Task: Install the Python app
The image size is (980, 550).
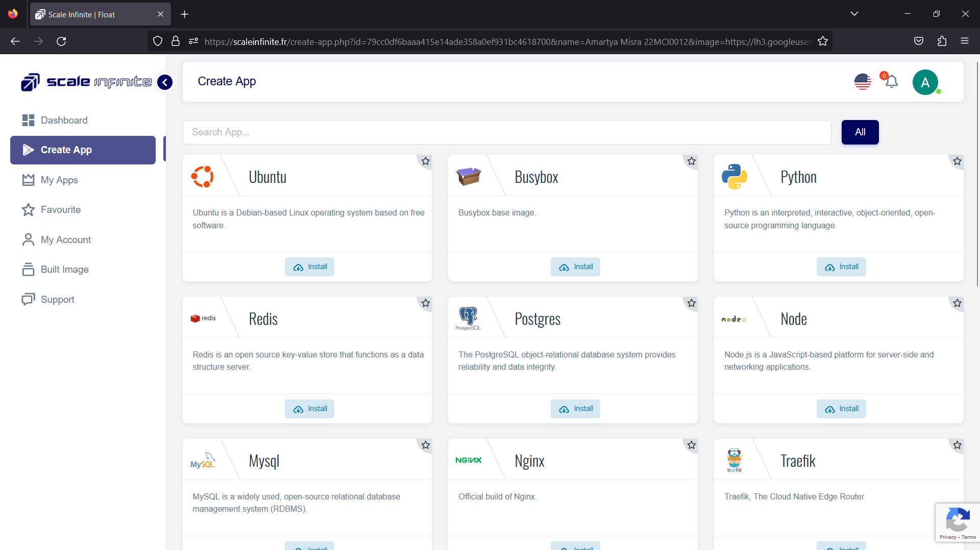Action: click(841, 267)
